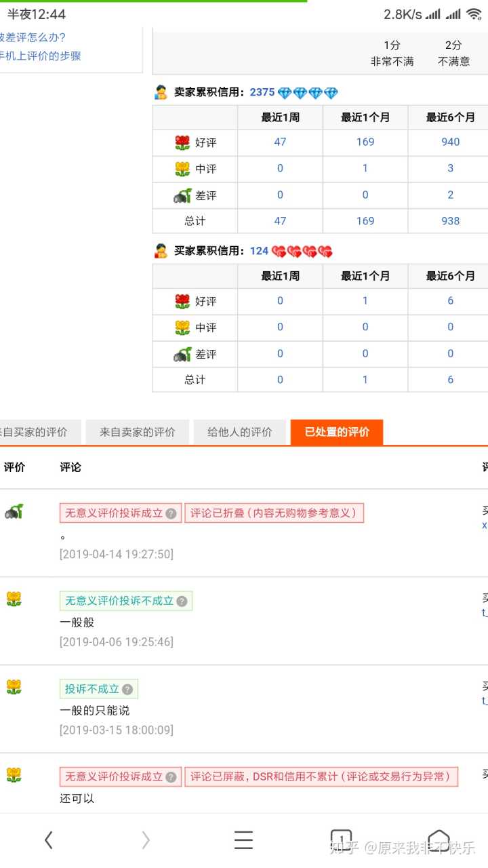Click the dark 差评 icon in buyer table
The width and height of the screenshot is (488, 868).
point(182,354)
